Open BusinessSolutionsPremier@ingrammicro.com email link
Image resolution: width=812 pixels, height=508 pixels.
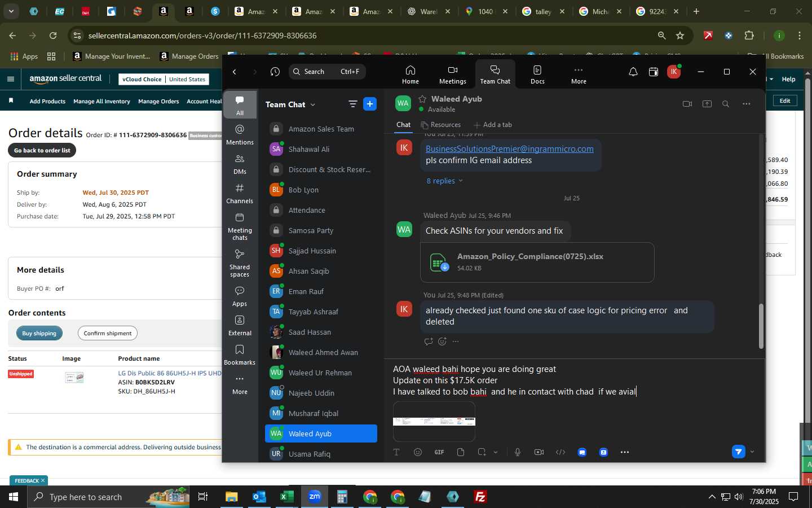coord(509,149)
